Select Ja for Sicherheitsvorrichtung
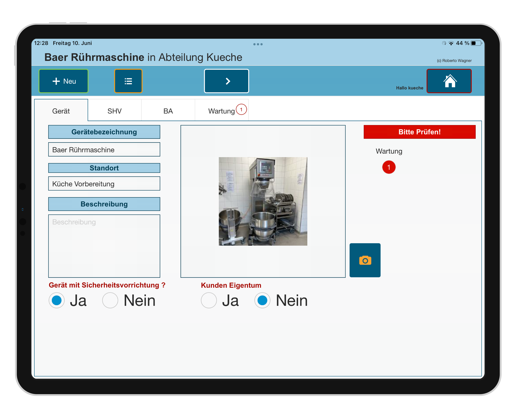Screen dimensions: 514x420 (x=57, y=301)
